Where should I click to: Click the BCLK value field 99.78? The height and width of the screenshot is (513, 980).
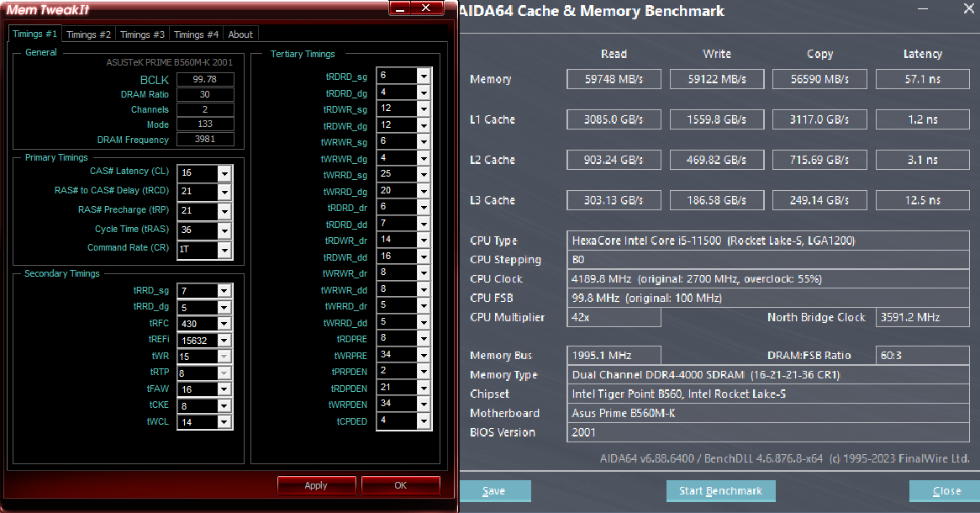click(x=205, y=79)
